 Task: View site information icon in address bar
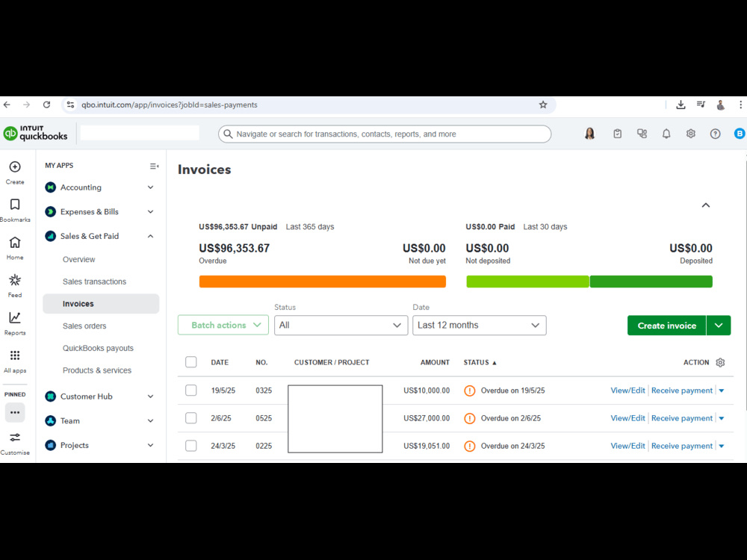click(70, 105)
